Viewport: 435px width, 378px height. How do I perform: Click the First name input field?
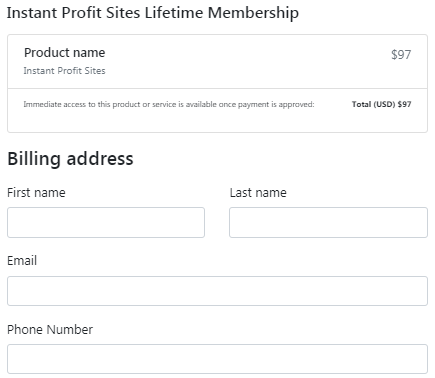tap(106, 222)
